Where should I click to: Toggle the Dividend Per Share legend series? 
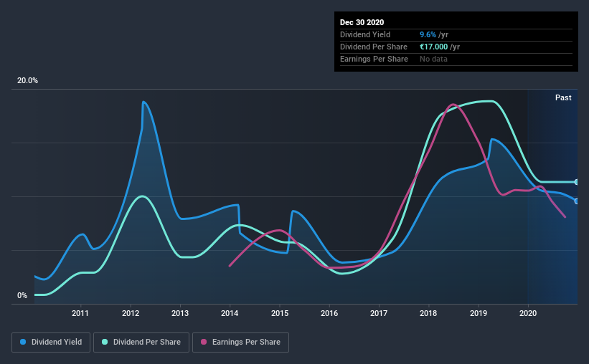point(141,343)
